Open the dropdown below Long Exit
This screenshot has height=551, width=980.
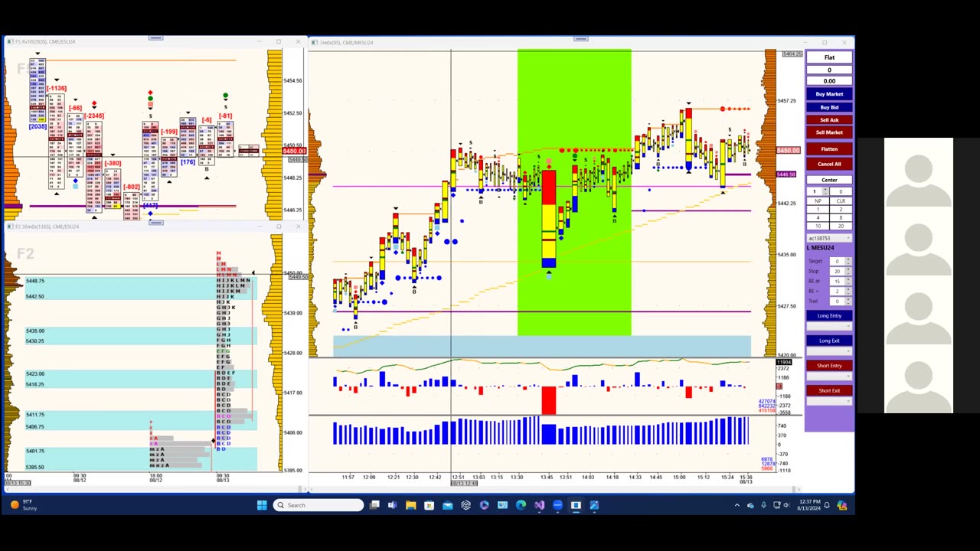[829, 351]
